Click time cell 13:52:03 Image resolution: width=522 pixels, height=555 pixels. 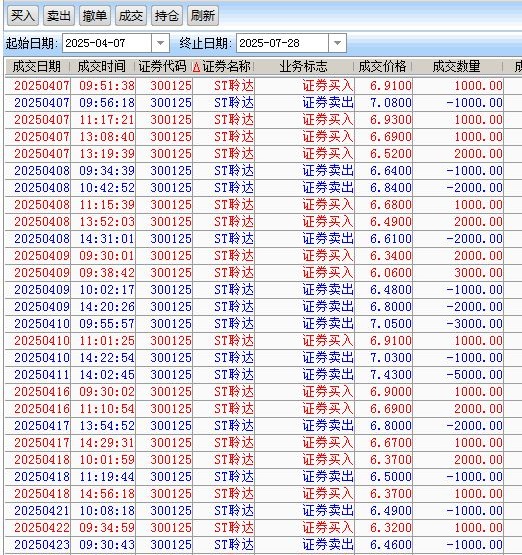(x=107, y=222)
